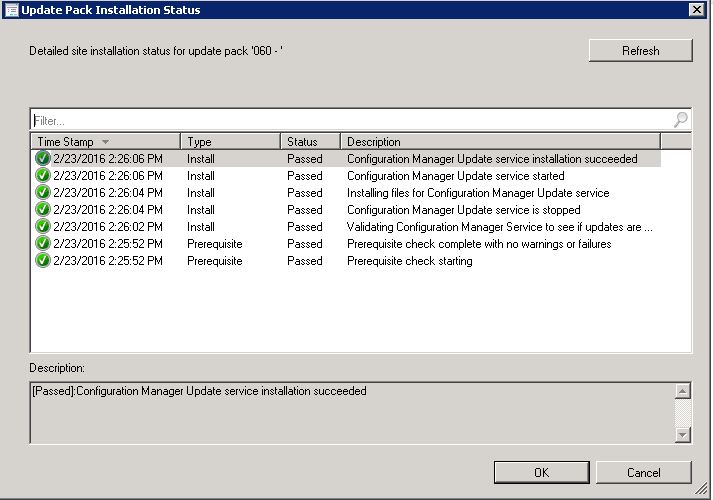Click the status icon on Validating Configuration Manager row
Screen dimensions: 713x500
pos(42,227)
